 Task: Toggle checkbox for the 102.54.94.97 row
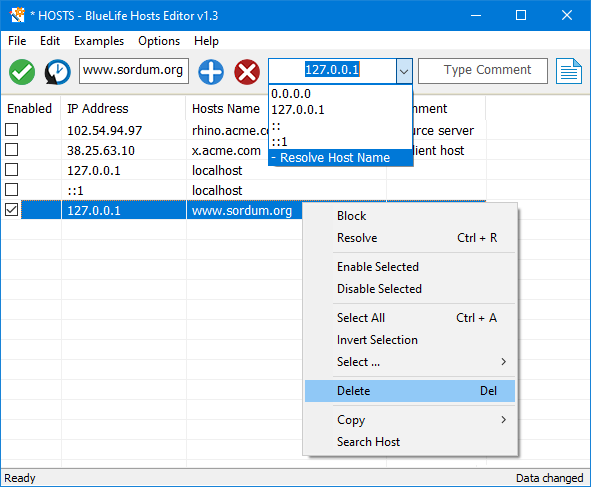pyautogui.click(x=12, y=130)
